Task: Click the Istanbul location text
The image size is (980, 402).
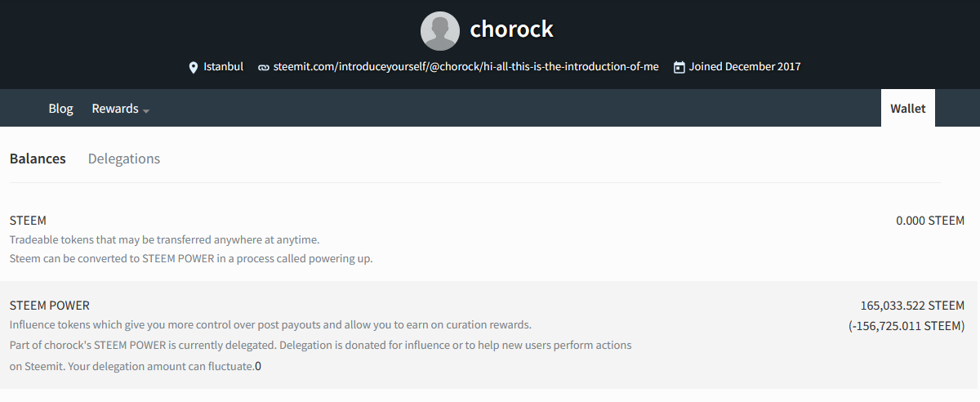Action: 223,67
